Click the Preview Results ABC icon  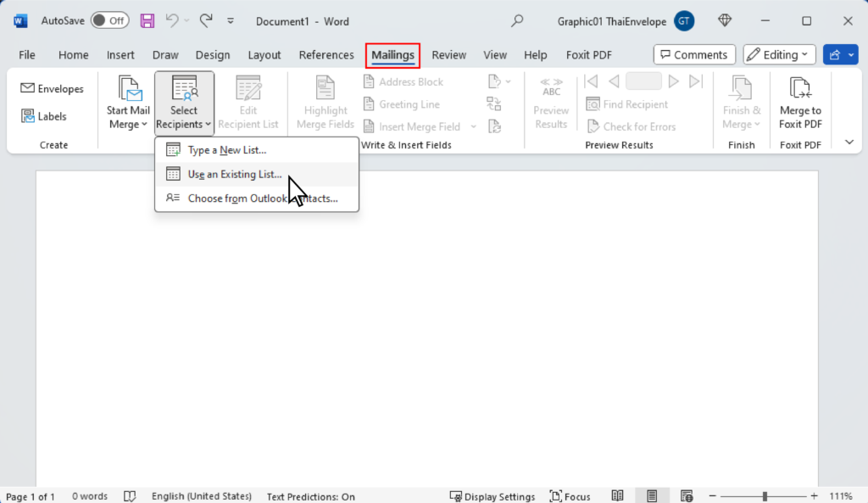(551, 87)
